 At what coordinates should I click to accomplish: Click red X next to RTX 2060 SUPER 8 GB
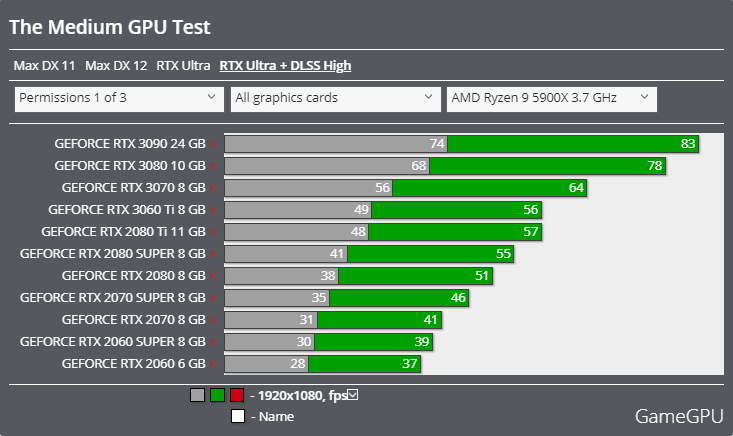tap(213, 342)
